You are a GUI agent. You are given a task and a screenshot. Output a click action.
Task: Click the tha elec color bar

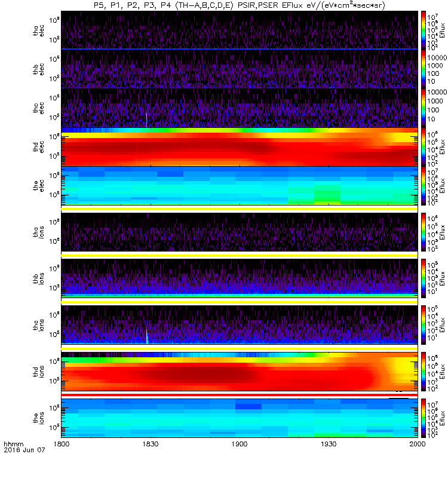[x=424, y=30]
